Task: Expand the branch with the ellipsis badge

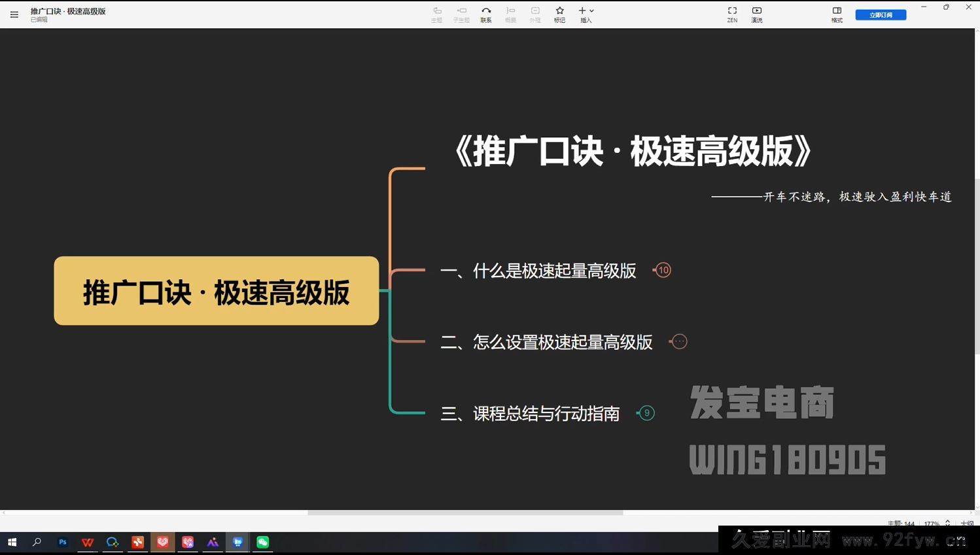Action: [678, 341]
